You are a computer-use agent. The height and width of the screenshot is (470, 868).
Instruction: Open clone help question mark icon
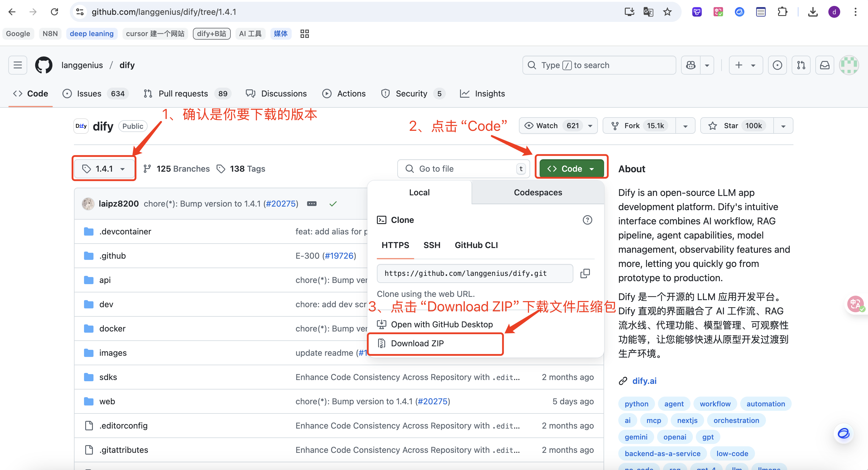point(587,220)
